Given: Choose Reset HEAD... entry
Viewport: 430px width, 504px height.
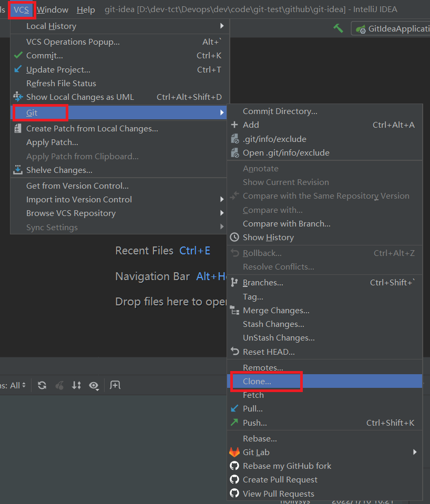Looking at the screenshot, I should point(325,352).
